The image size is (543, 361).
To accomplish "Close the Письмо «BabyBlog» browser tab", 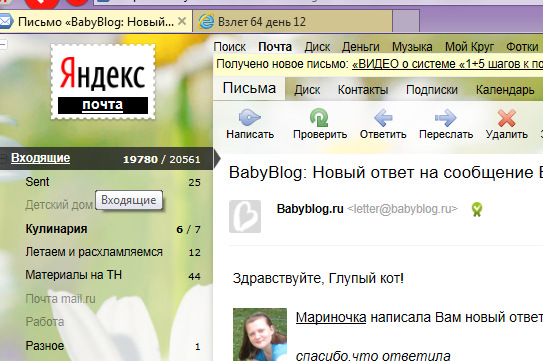I will [x=182, y=21].
